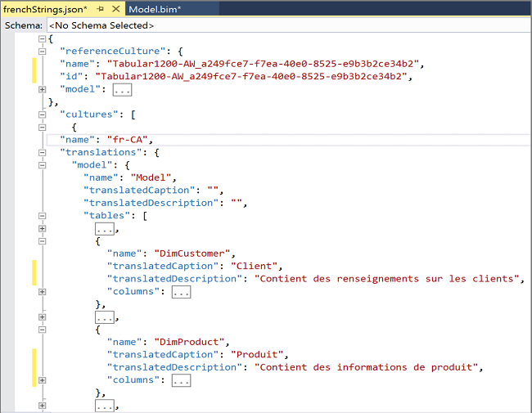Expand the referenceCulture model node
The width and height of the screenshot is (532, 413).
(x=42, y=89)
